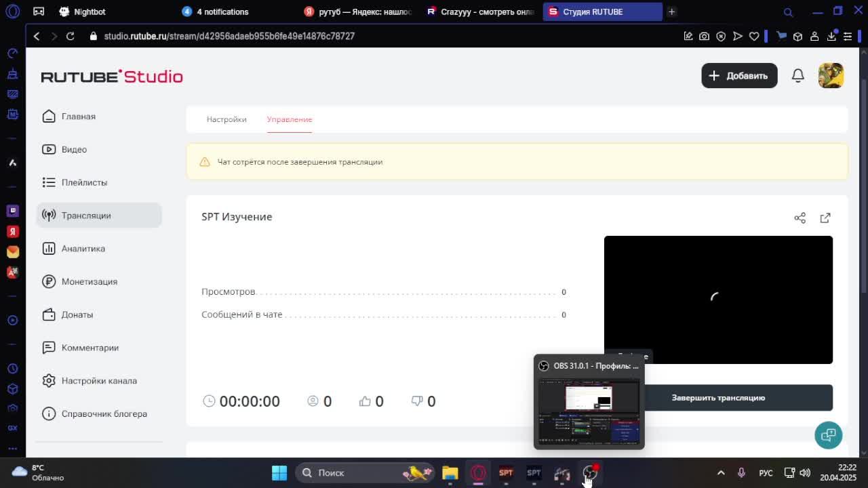This screenshot has width=868, height=488.
Task: Open the browser downloads icon
Action: click(x=831, y=36)
